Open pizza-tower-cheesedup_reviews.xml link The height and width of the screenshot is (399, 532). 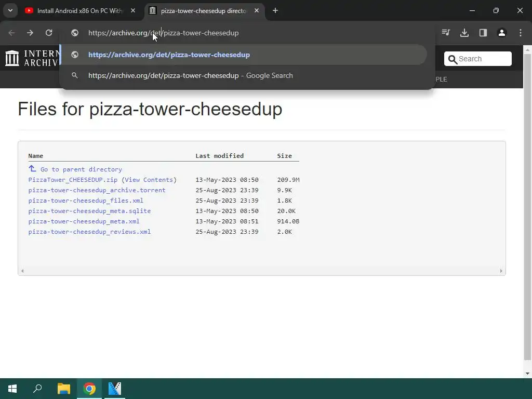[x=89, y=232]
